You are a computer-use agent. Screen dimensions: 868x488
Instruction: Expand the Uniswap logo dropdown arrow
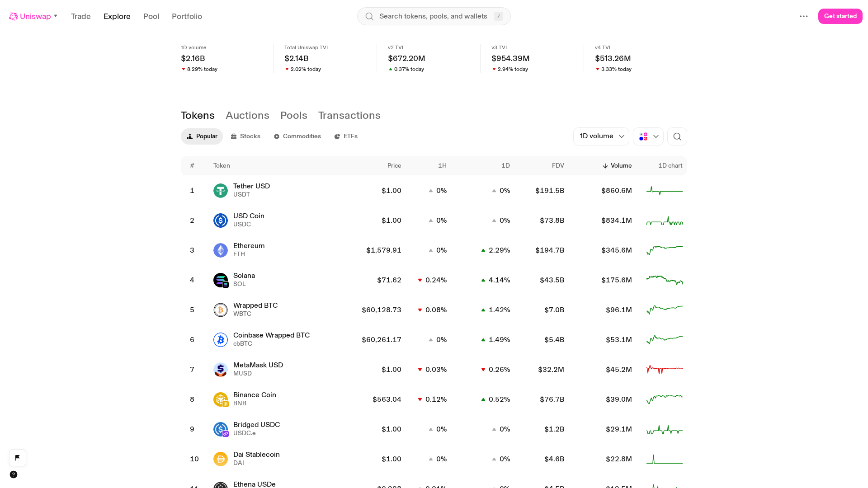point(56,16)
